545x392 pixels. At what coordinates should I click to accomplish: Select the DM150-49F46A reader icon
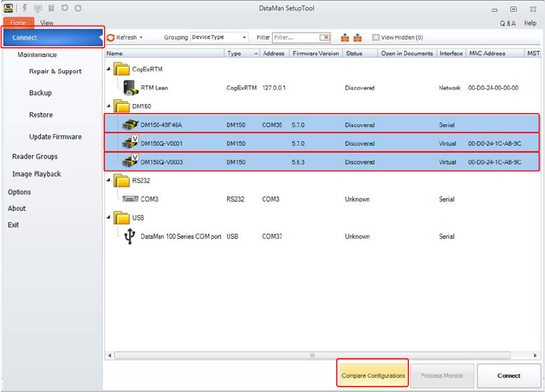130,125
